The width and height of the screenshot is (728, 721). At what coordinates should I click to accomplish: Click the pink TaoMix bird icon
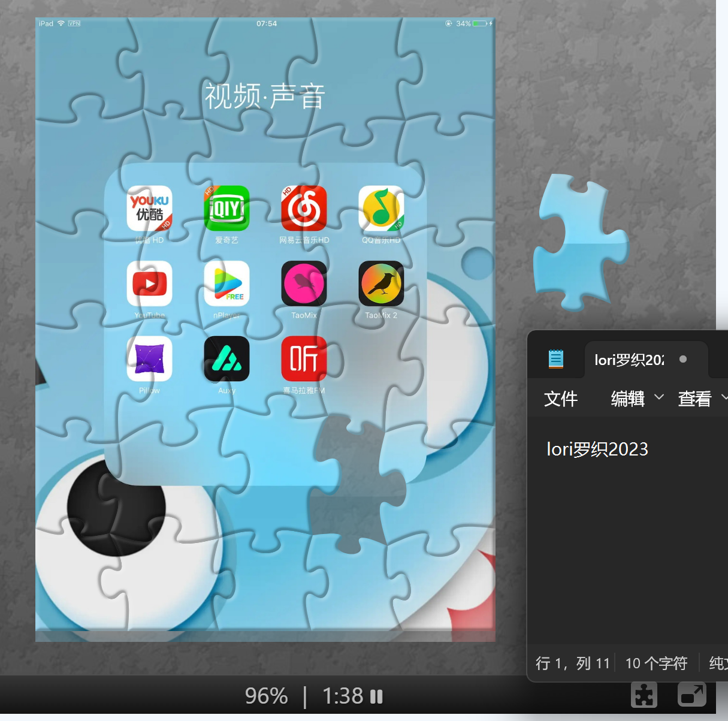[304, 283]
